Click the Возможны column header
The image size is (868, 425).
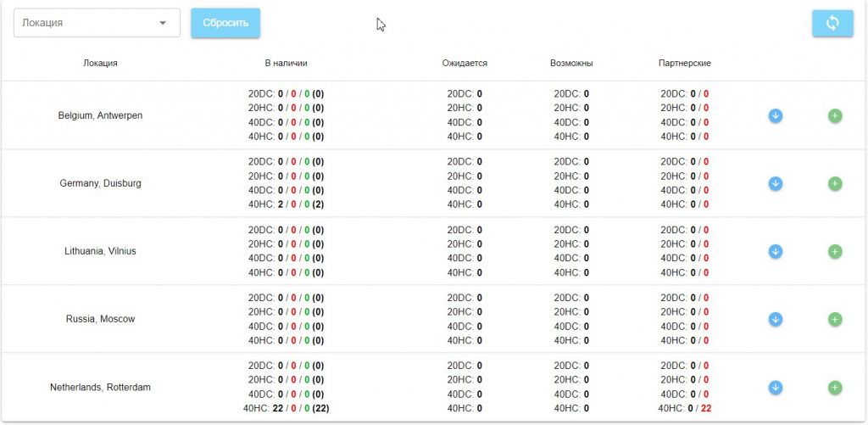pos(571,64)
